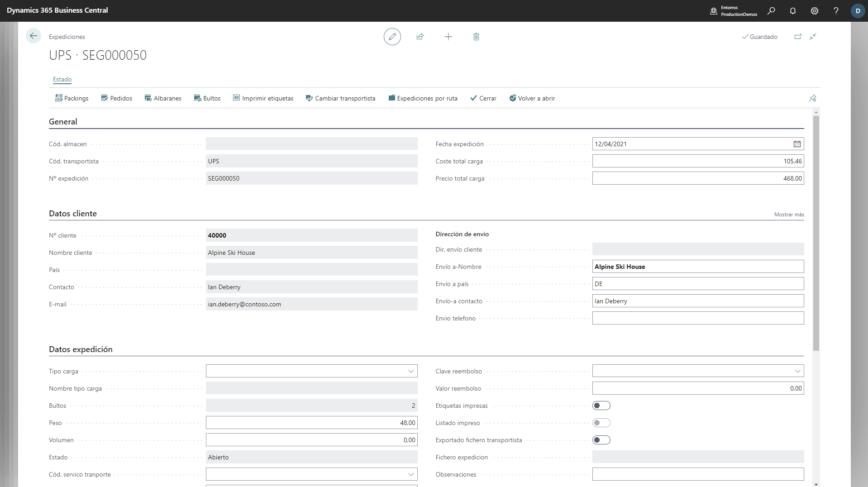Toggle Listado impreso switch
868x487 pixels.
(601, 423)
